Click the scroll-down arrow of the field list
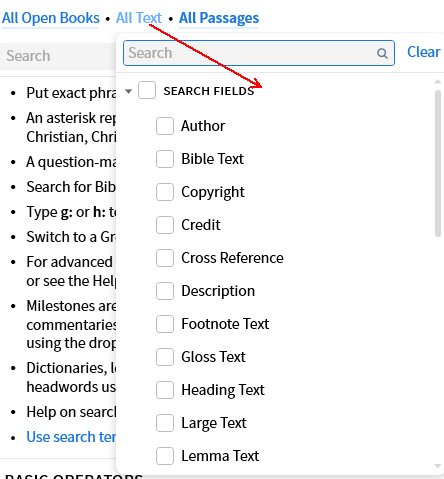The height and width of the screenshot is (479, 444). [438, 466]
